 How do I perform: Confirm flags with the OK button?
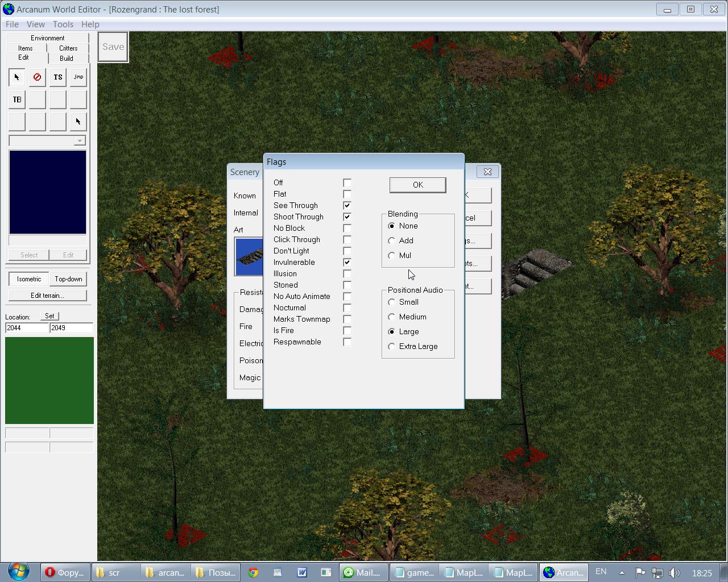[x=417, y=185]
